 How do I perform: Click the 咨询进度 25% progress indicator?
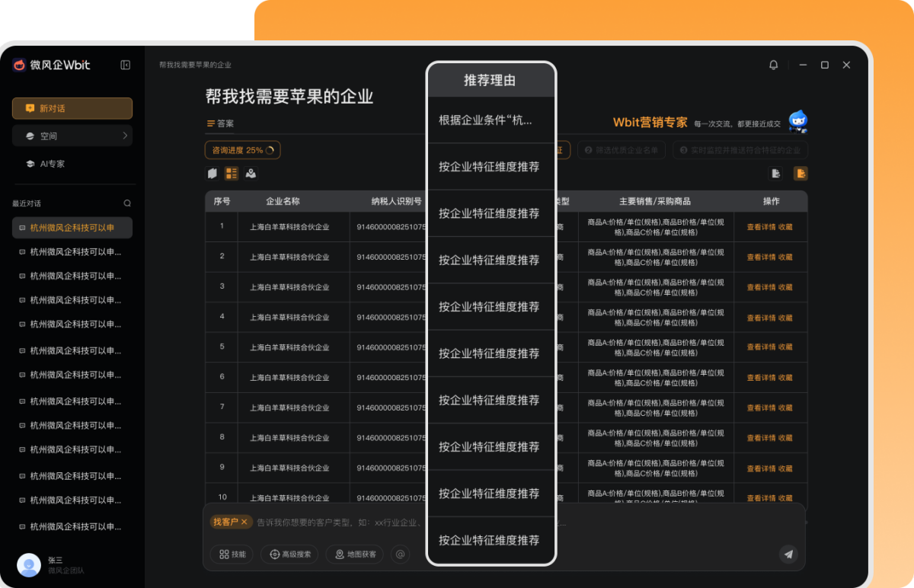[x=242, y=150]
